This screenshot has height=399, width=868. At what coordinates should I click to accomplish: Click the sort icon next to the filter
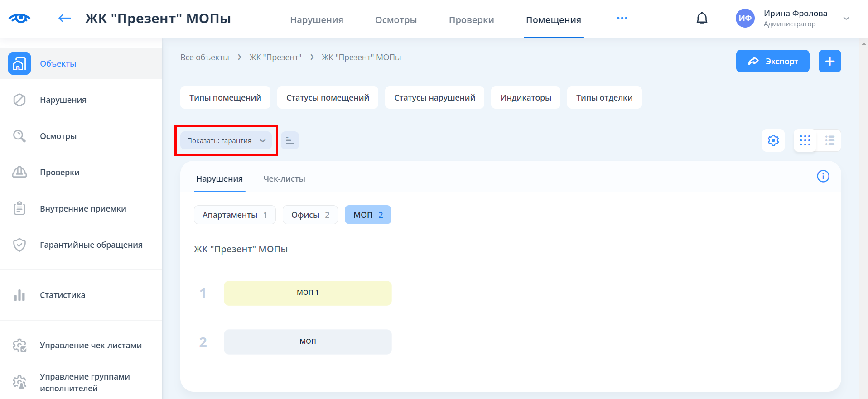[x=290, y=140]
